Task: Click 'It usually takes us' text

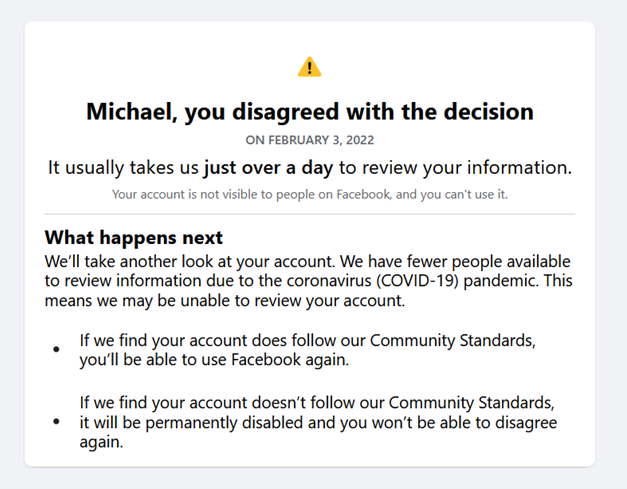Action: tap(123, 168)
